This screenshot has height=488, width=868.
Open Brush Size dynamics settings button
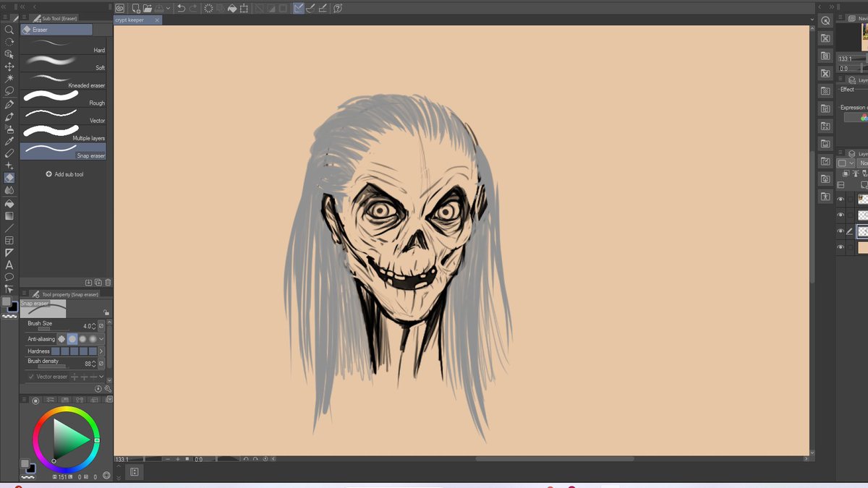[101, 326]
